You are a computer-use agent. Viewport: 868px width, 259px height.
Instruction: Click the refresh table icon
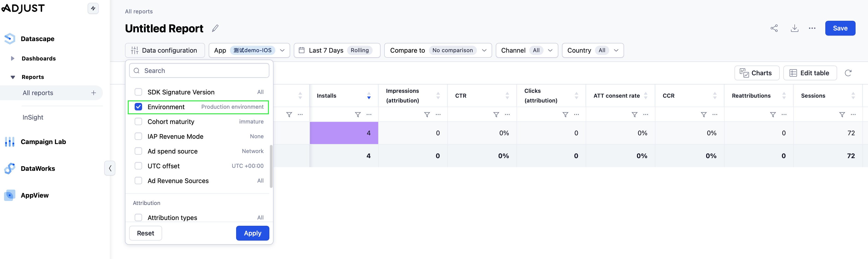click(848, 73)
